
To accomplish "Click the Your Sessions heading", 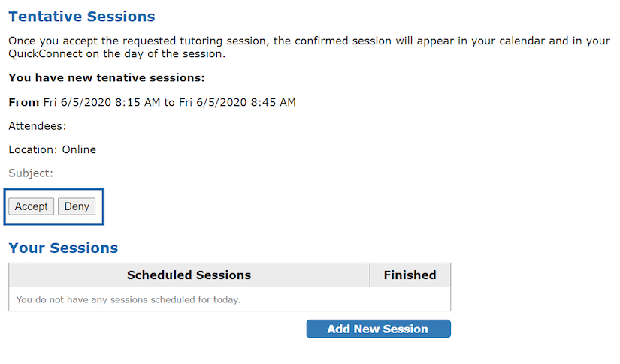I will tap(63, 248).
